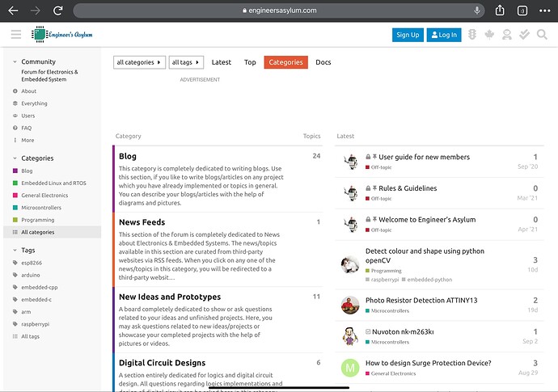Screen dimensions: 558x392
Task: Click the traffic-light icon in header
Action: [x=472, y=35]
